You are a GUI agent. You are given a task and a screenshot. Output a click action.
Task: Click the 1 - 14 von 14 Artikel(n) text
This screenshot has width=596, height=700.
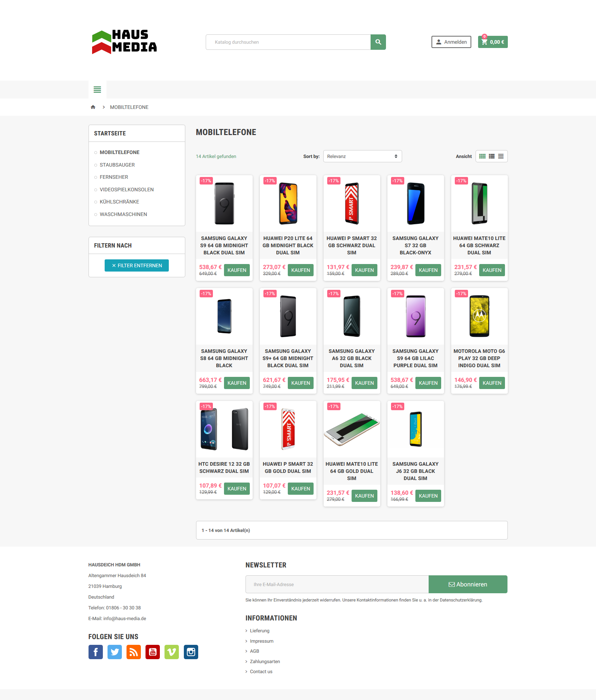pos(226,531)
